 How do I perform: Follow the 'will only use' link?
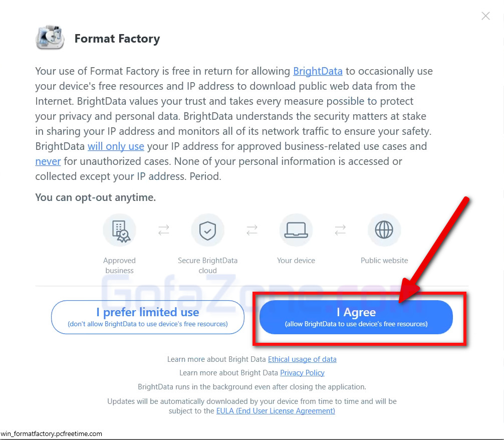point(116,146)
